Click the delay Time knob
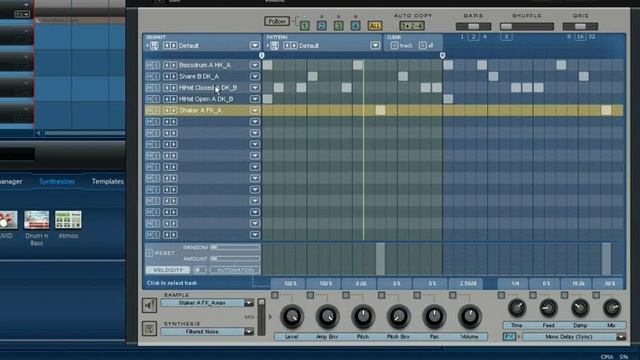 (517, 308)
